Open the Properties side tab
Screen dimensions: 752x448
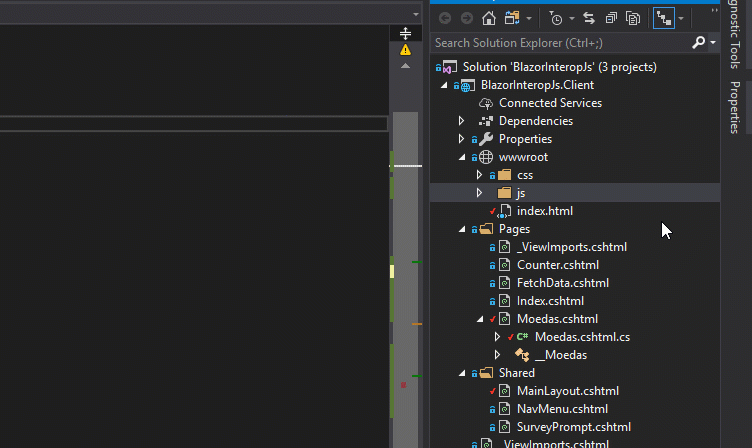click(x=735, y=107)
